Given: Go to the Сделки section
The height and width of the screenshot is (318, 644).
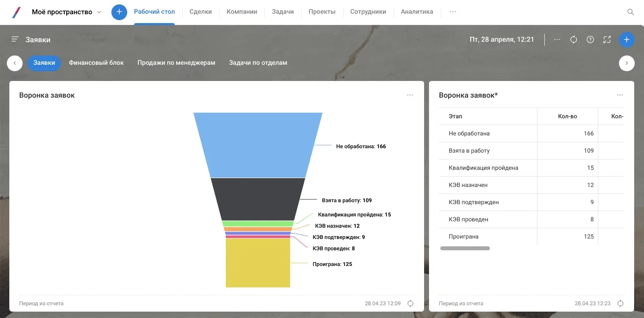Looking at the screenshot, I should (x=201, y=12).
